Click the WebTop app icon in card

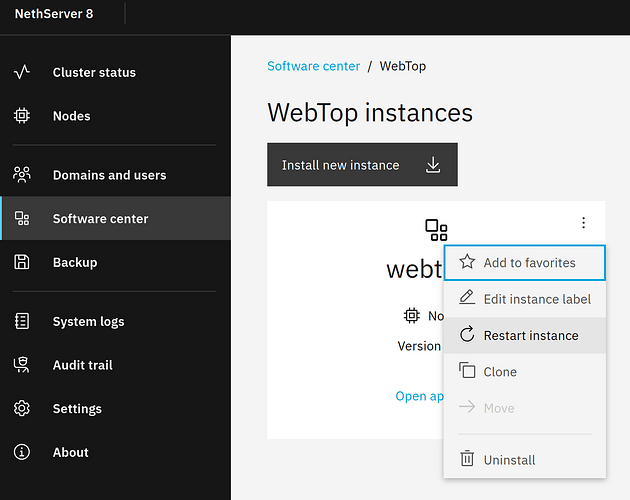(436, 231)
